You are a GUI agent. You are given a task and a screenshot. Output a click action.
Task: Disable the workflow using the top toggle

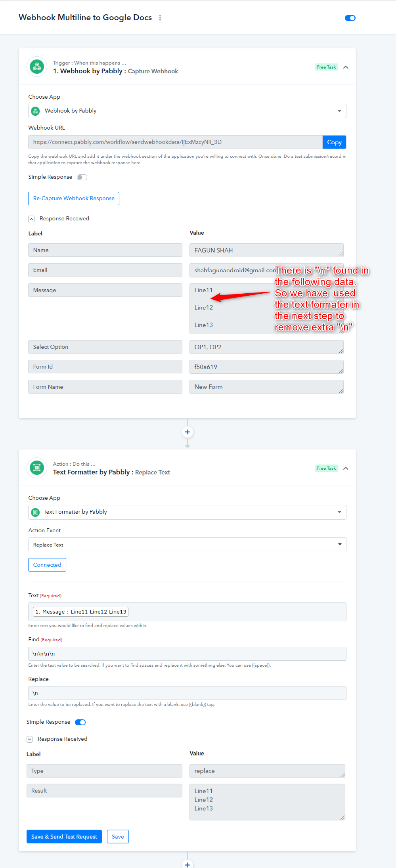pos(350,18)
